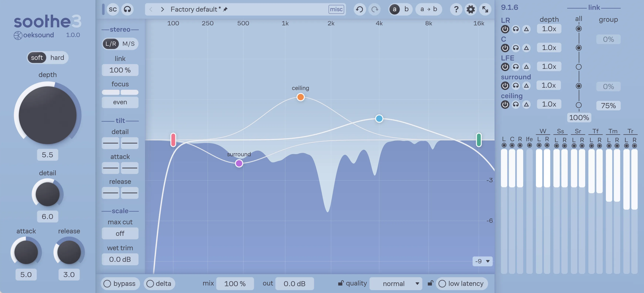Enable the bypass toggle

pos(120,284)
